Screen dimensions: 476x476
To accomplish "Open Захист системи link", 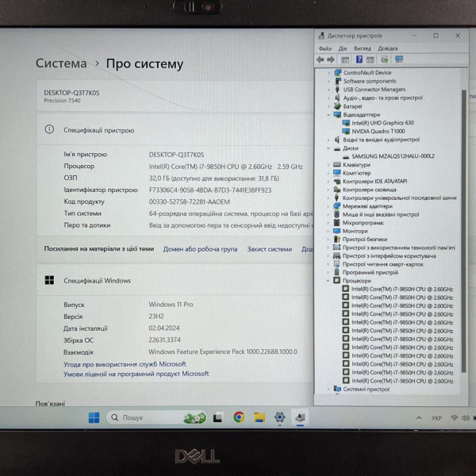I will click(x=269, y=249).
